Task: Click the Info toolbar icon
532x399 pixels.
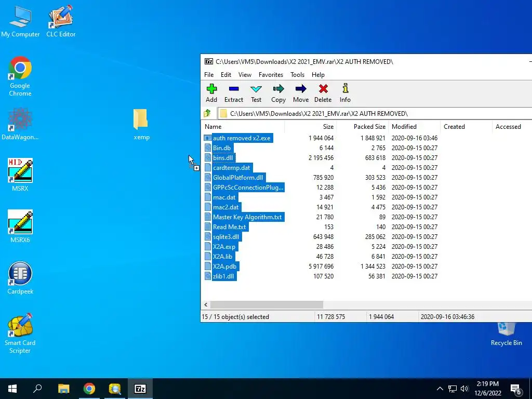Action: (x=345, y=93)
